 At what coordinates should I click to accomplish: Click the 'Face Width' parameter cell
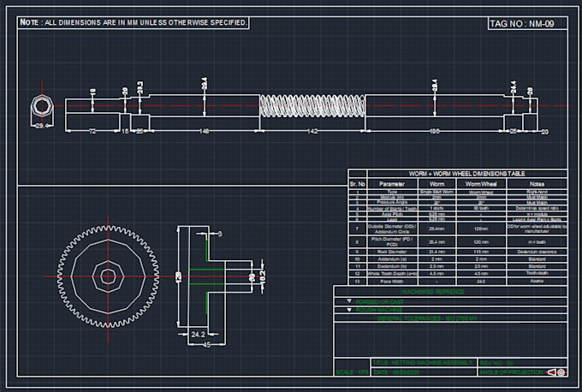[392, 281]
